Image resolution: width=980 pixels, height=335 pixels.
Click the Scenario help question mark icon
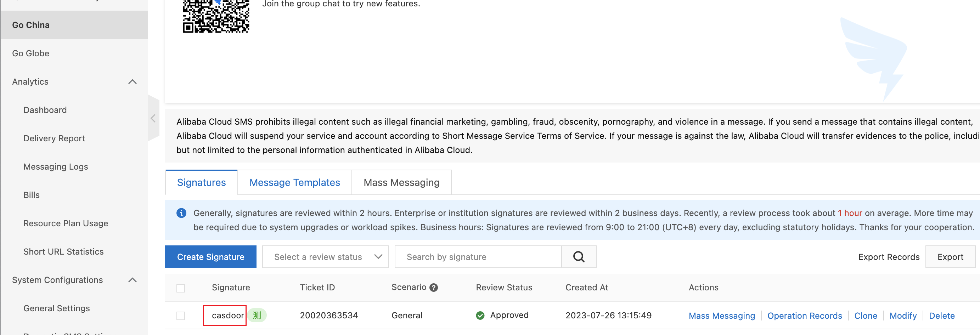click(x=434, y=288)
